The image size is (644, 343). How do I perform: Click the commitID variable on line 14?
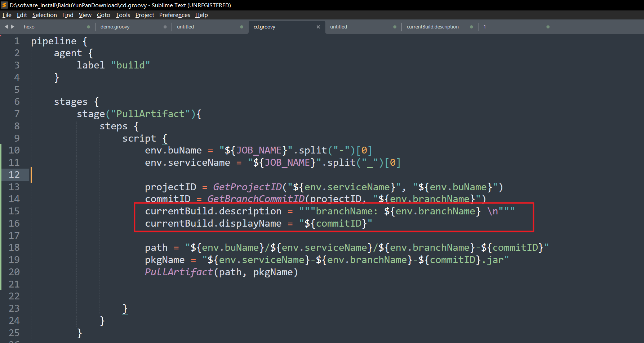(x=168, y=199)
